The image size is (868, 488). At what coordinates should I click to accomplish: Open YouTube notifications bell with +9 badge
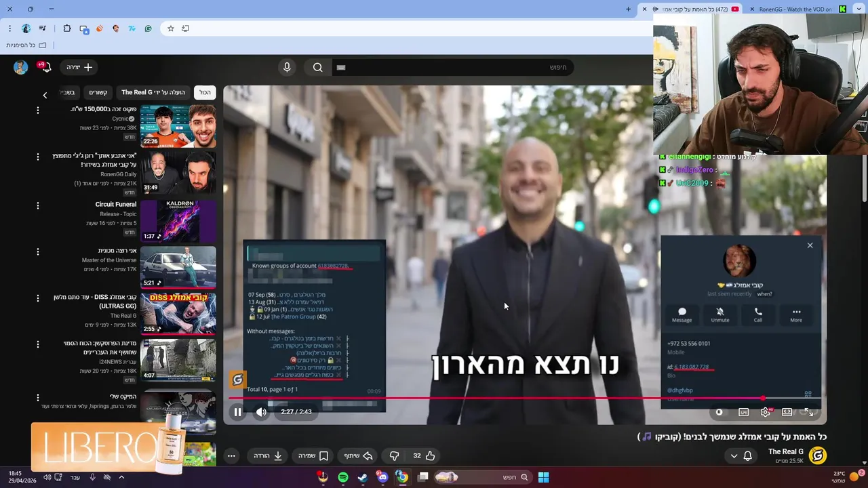point(45,67)
